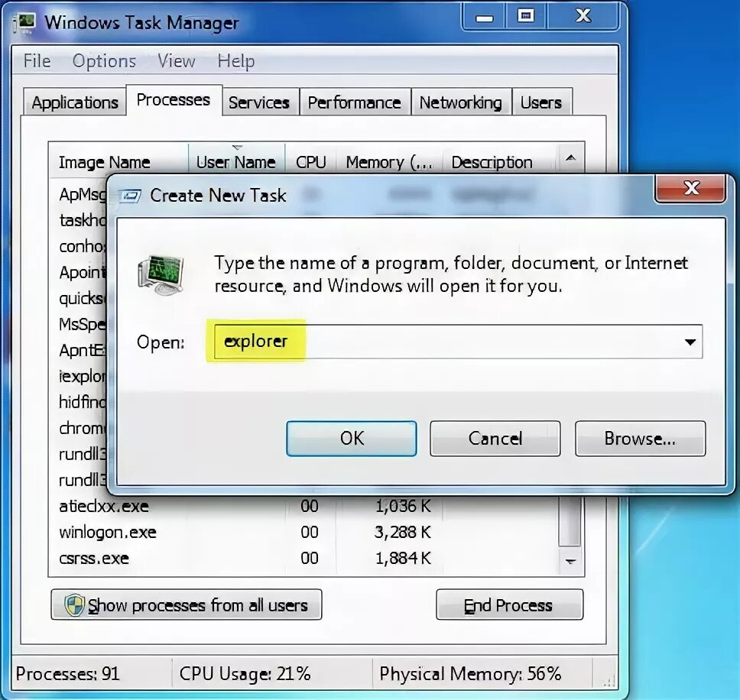Viewport: 740px width, 700px height.
Task: Click the computer icon in the Create New Task dialog
Action: (161, 274)
